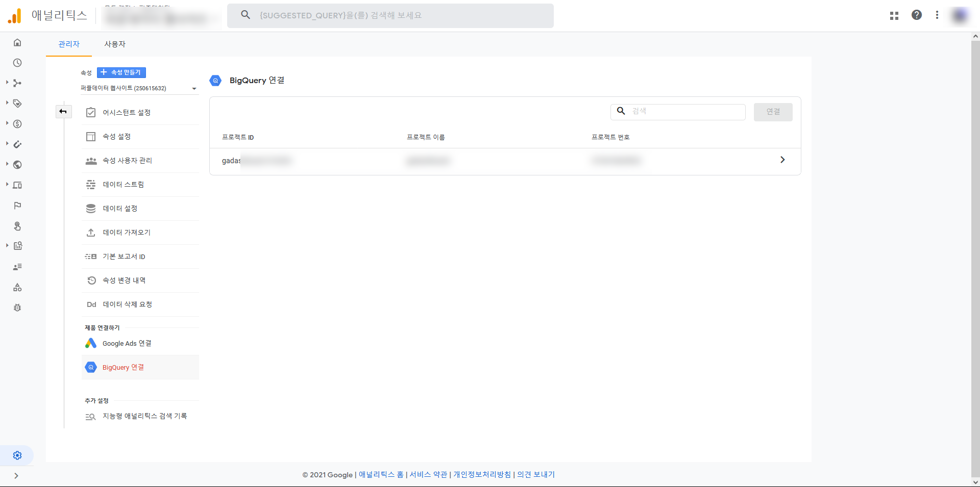Open the 의견 보내기 footer link
The width and height of the screenshot is (980, 487).
pyautogui.click(x=536, y=475)
